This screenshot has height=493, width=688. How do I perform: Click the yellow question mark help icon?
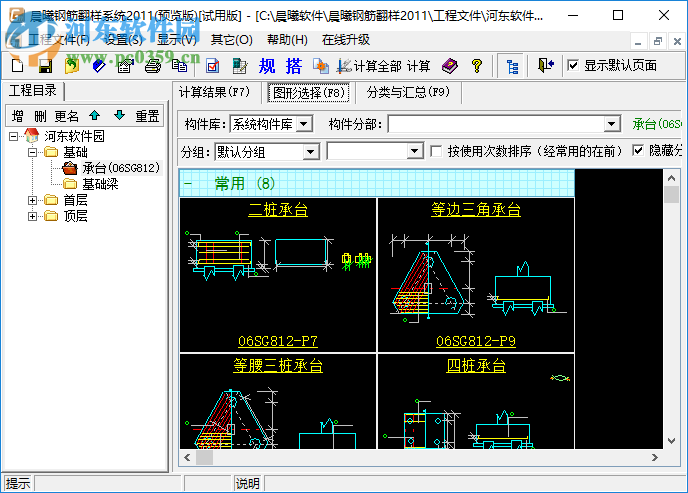477,66
